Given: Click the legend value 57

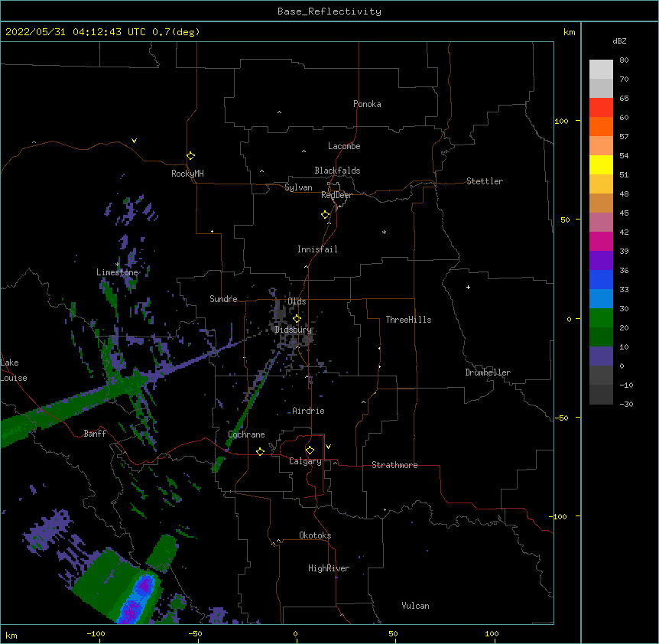Looking at the screenshot, I should click(x=624, y=137).
